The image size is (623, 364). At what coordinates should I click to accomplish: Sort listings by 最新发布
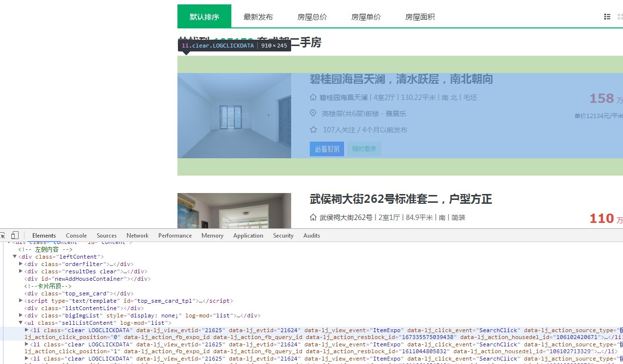click(258, 17)
